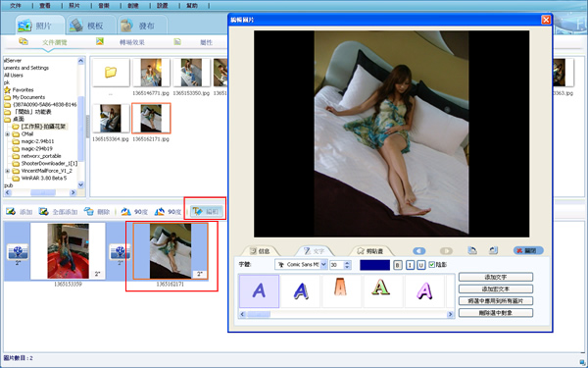This screenshot has height=368, width=588.
Task: Expand the CMail folder node
Action: point(7,134)
